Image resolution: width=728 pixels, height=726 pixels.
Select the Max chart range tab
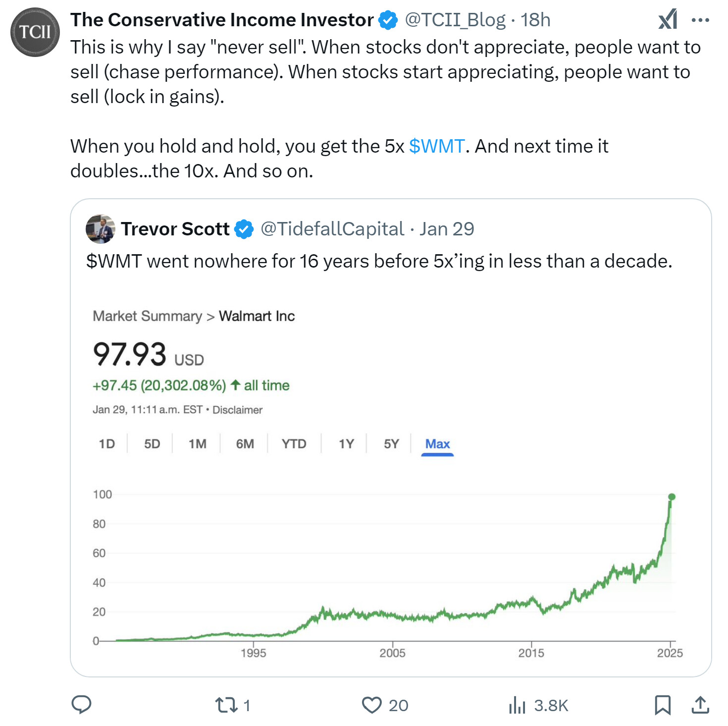[437, 444]
